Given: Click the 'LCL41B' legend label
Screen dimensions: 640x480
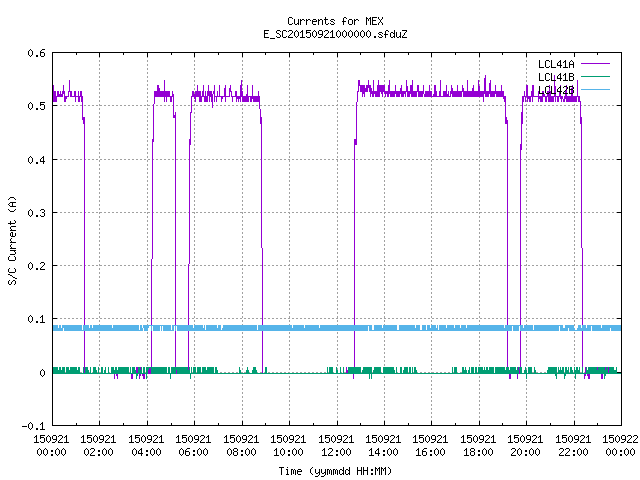Looking at the screenshot, I should [x=556, y=77].
